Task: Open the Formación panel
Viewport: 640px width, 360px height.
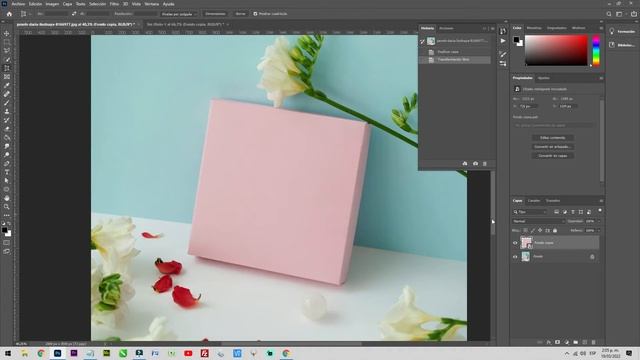Action: pyautogui.click(x=622, y=31)
